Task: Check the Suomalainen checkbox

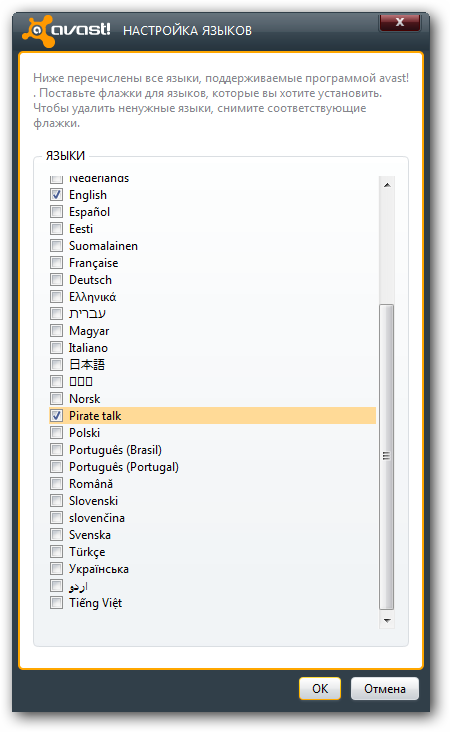Action: [56, 246]
